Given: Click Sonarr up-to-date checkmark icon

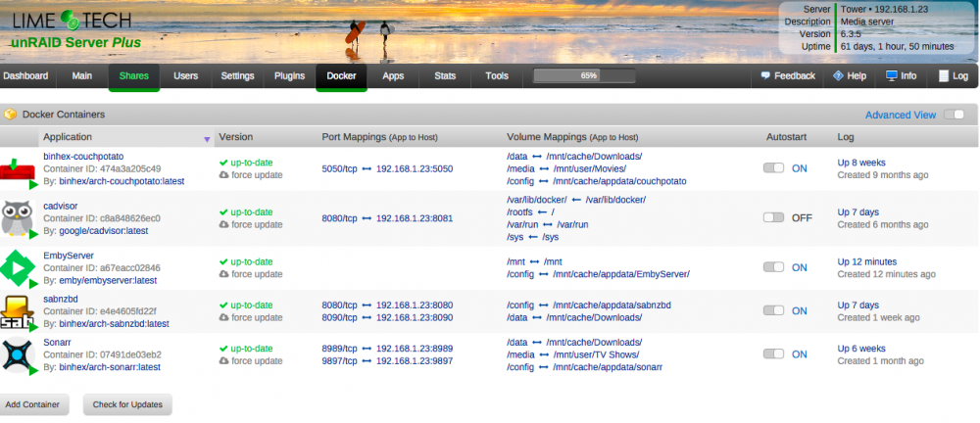Looking at the screenshot, I should (x=223, y=349).
